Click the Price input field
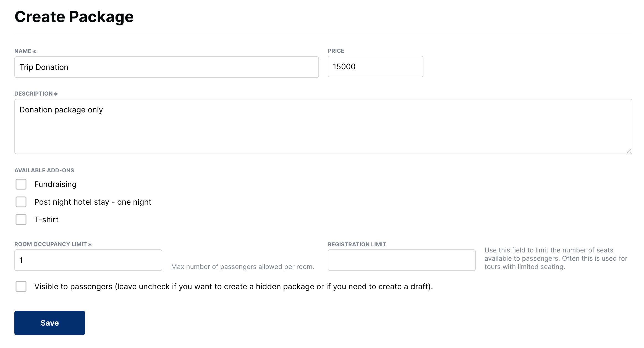The width and height of the screenshot is (644, 348). pos(375,67)
